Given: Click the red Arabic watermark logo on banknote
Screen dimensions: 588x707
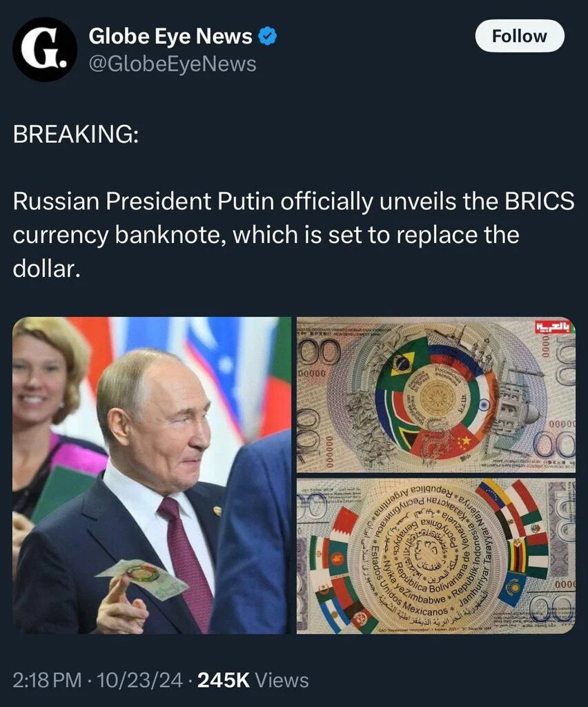Looking at the screenshot, I should (553, 327).
